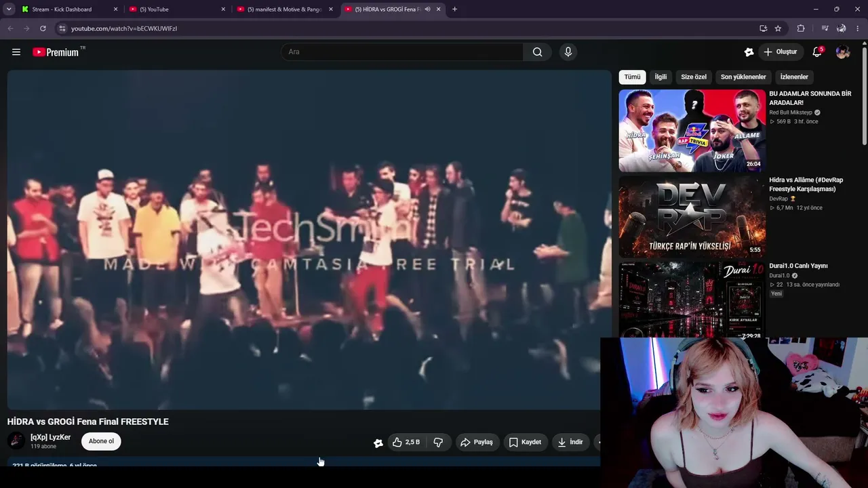868x488 pixels.
Task: Select the İlgili filter chip
Action: [660, 77]
